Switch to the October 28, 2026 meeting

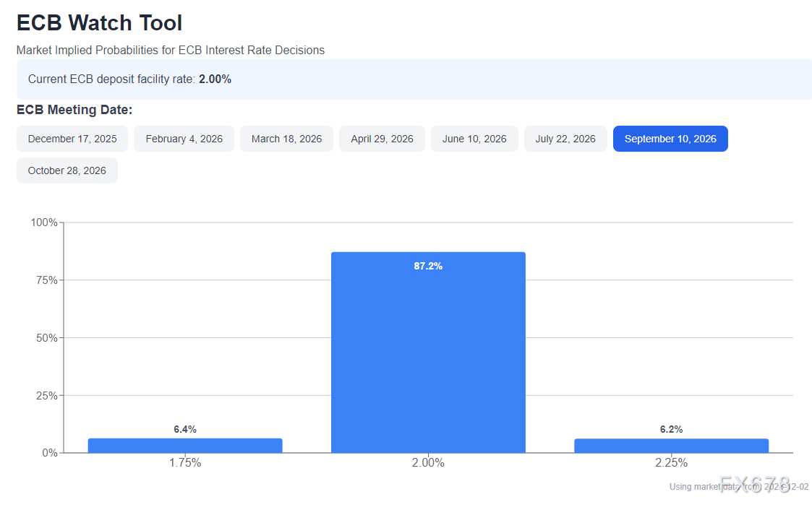tap(67, 170)
